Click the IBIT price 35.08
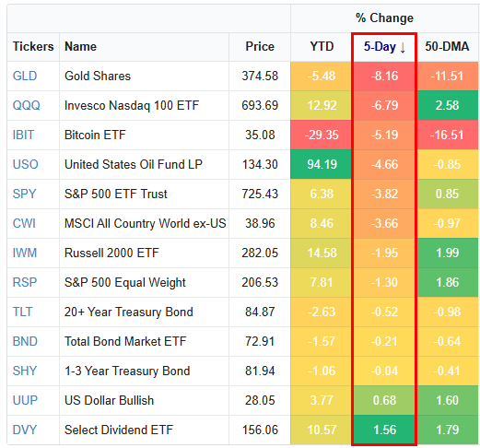The height and width of the screenshot is (448, 480). tap(260, 135)
